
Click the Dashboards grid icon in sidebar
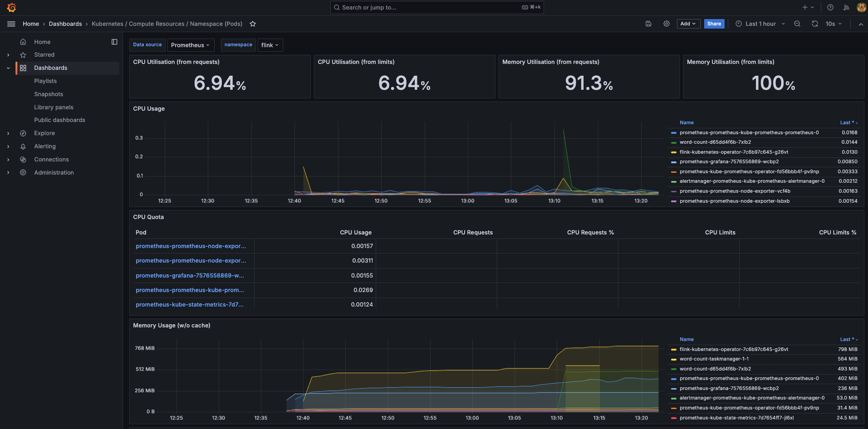point(23,68)
